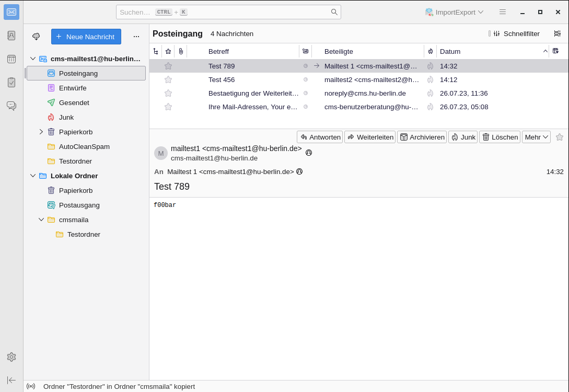
Task: Open Settings gear in sidebar
Action: [11, 357]
